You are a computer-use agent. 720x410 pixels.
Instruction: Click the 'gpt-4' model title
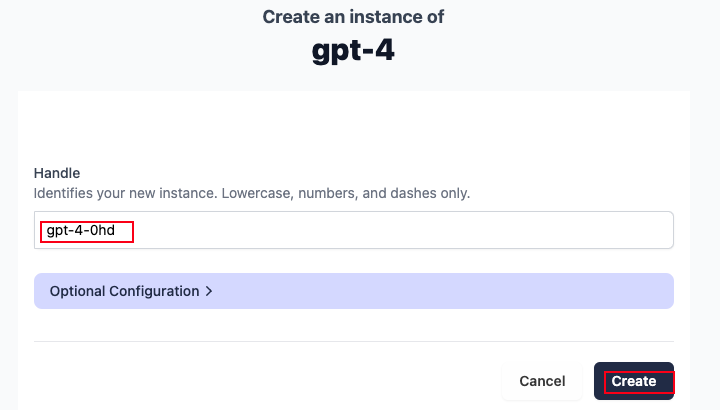[x=353, y=51]
